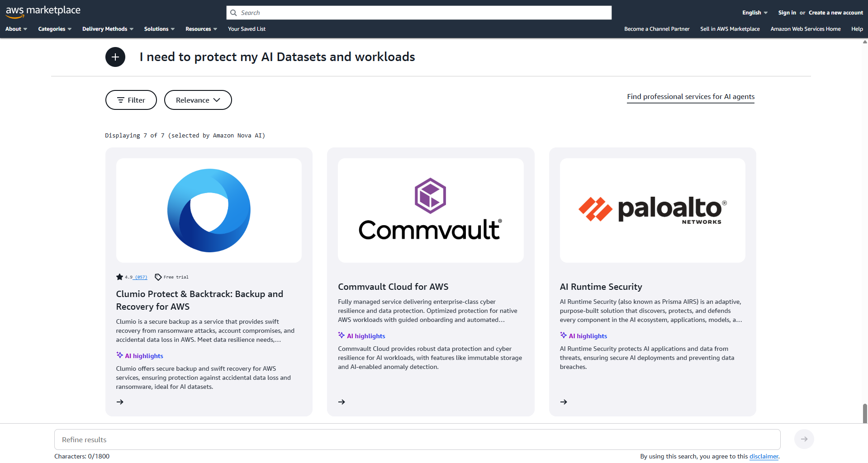Click the Palo Alto Networks logo thumbnail
Viewport: 868px width, 463px height.
point(653,210)
